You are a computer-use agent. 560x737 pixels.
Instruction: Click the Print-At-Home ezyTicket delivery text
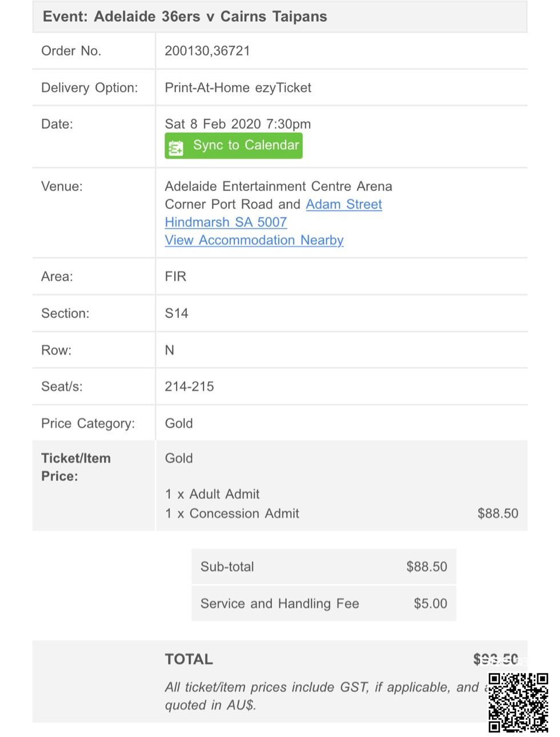click(x=238, y=88)
